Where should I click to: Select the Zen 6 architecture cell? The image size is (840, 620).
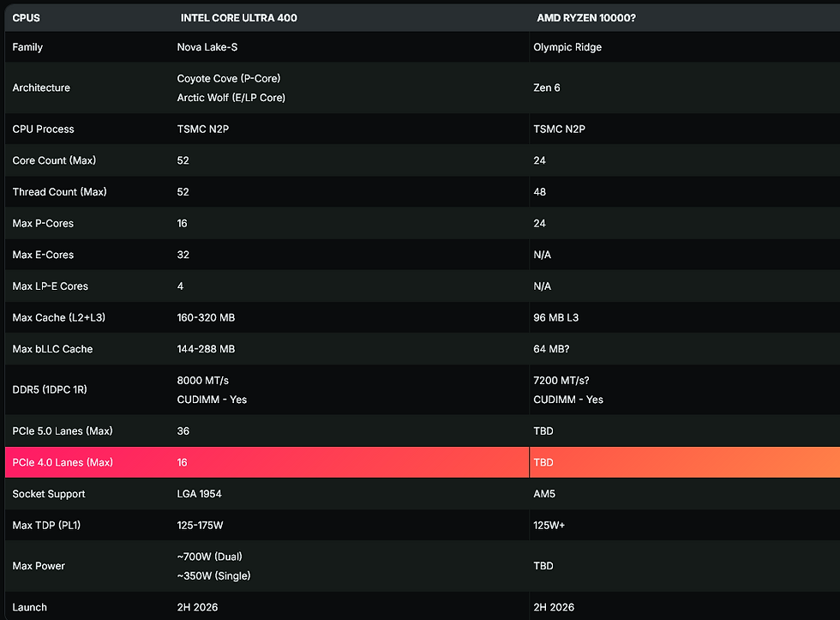[547, 87]
